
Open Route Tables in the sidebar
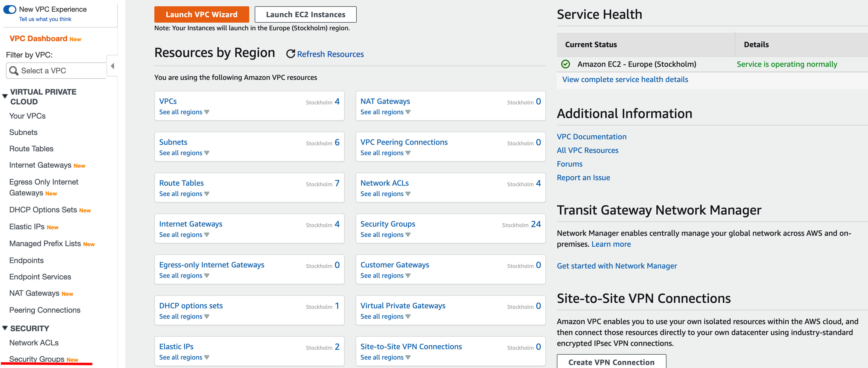coord(31,149)
